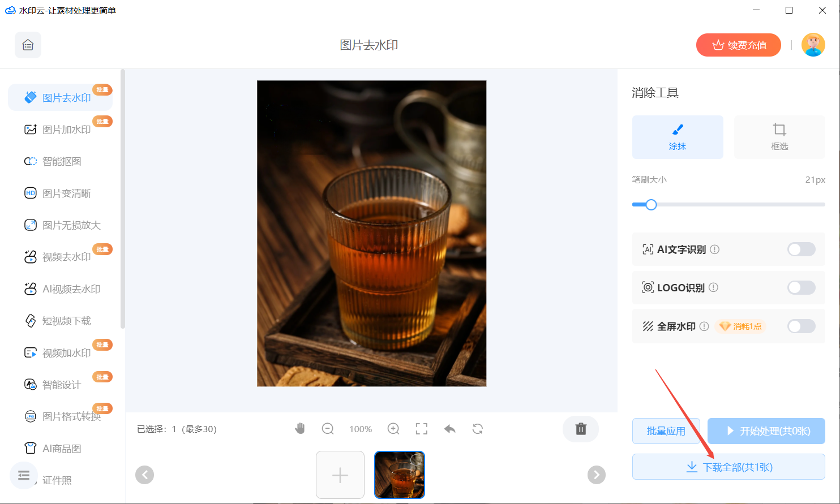
Task: Delete image using trash icon
Action: coord(581,429)
